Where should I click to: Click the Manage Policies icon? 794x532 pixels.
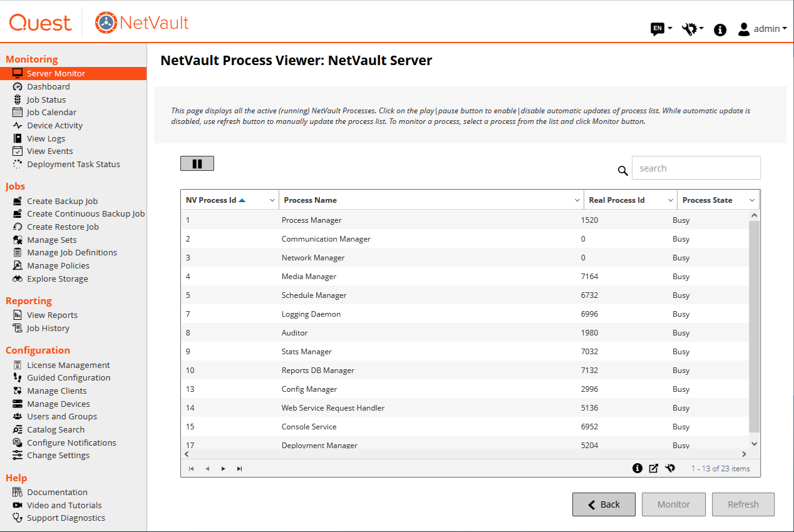coord(18,265)
